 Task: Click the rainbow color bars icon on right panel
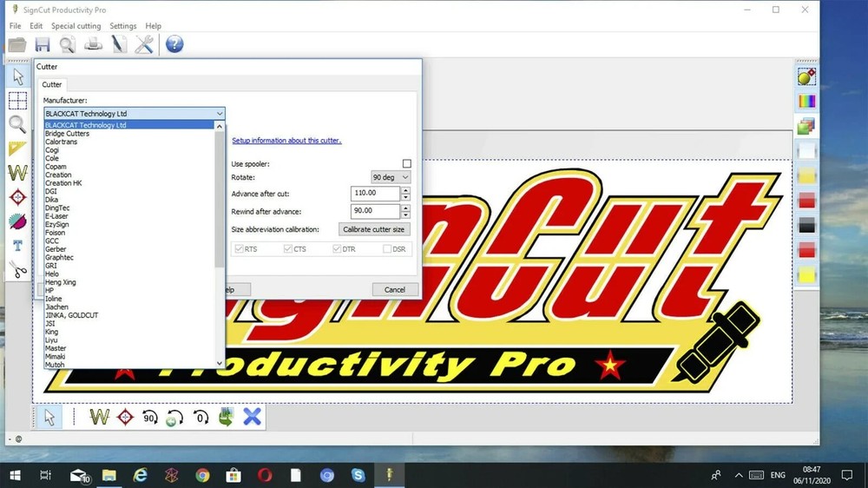(x=806, y=102)
